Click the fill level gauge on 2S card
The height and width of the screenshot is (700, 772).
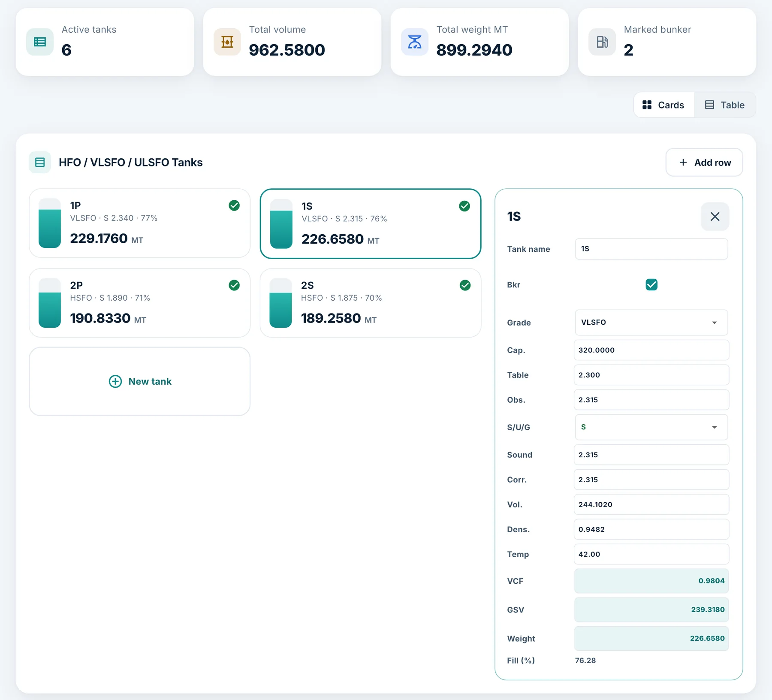pos(280,303)
